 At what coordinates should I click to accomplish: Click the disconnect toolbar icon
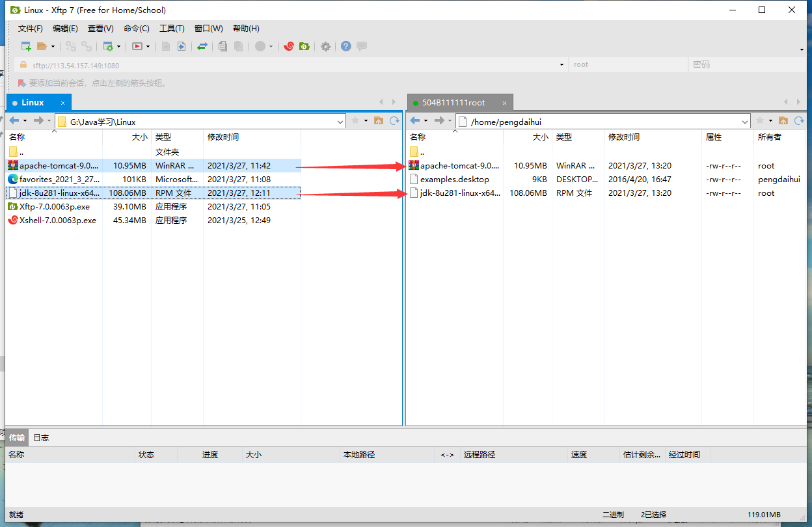click(x=71, y=46)
